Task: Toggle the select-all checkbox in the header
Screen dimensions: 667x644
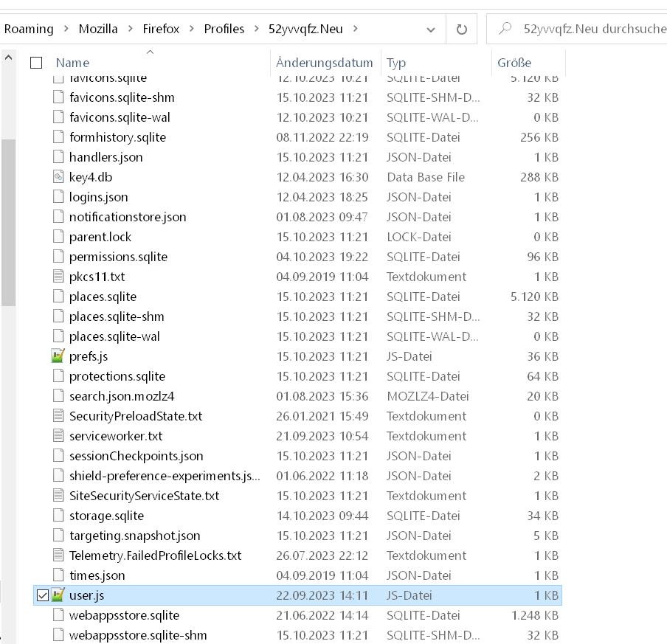Action: (36, 63)
